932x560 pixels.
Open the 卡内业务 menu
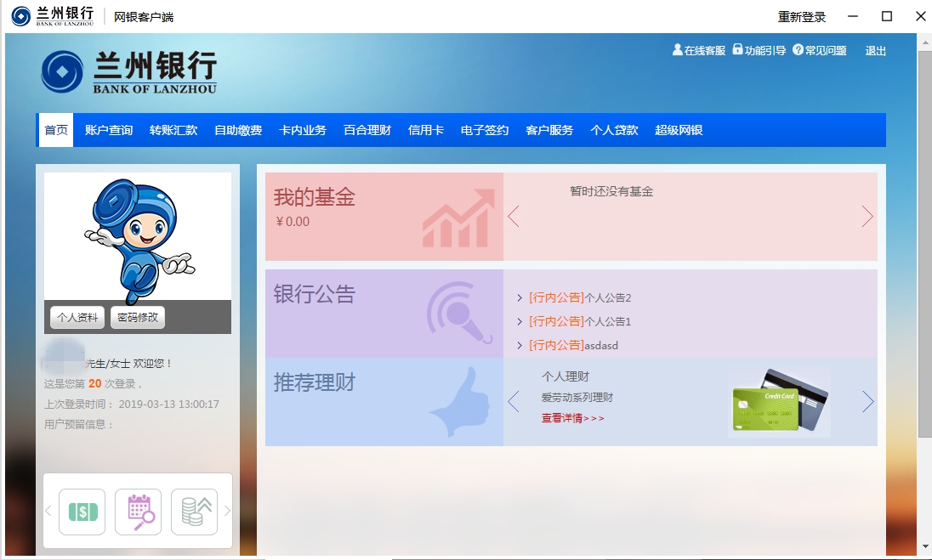303,130
